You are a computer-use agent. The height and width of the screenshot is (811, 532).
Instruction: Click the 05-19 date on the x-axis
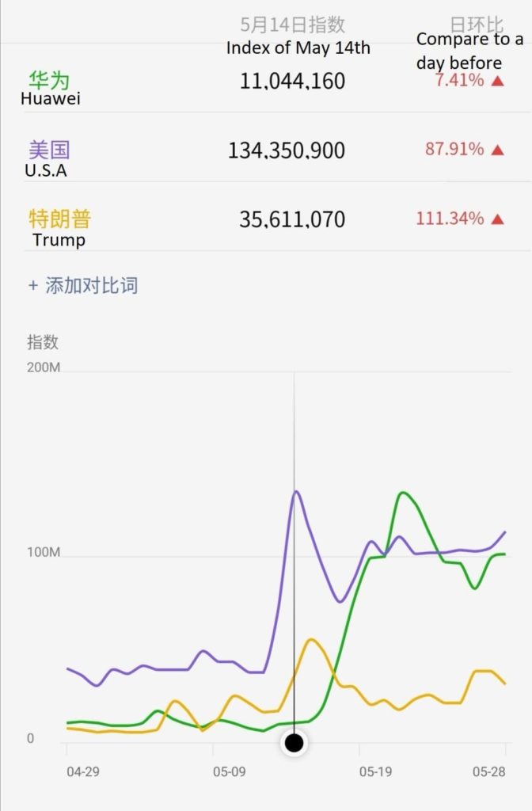[x=375, y=771]
